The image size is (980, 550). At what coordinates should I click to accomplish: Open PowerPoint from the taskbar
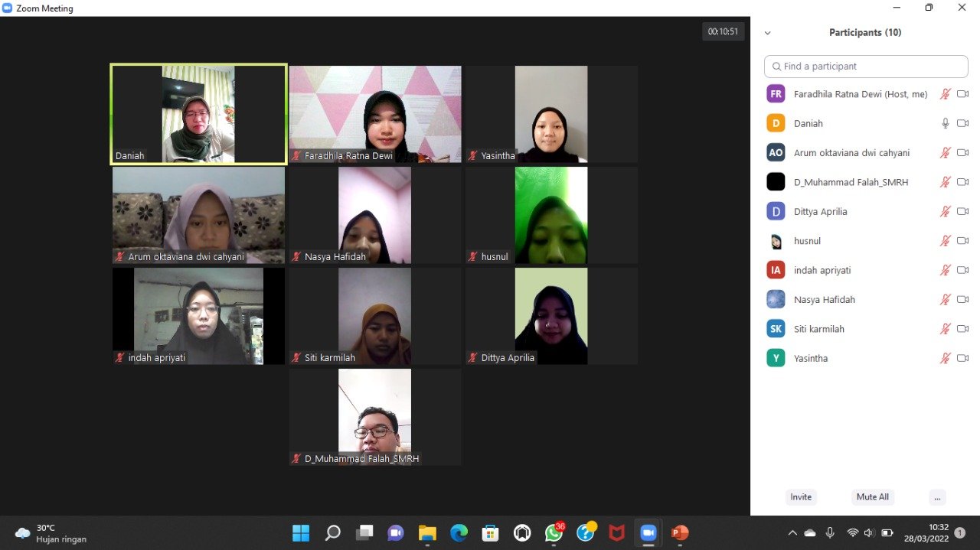pyautogui.click(x=680, y=532)
